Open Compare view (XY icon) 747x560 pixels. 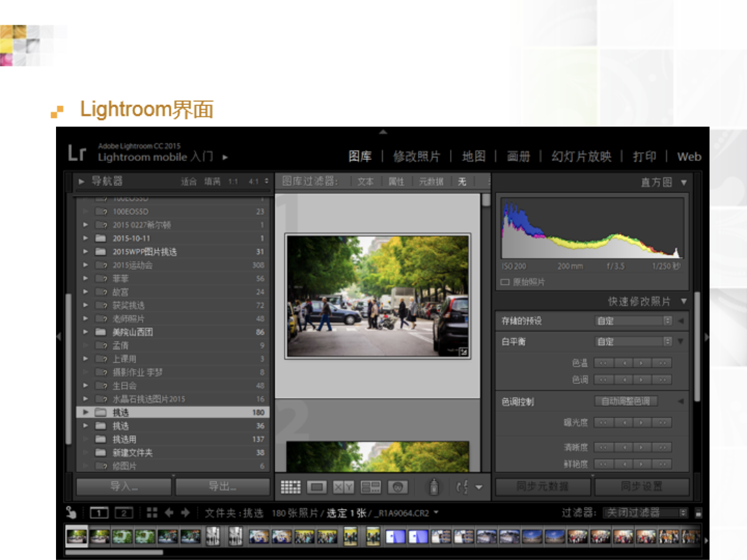click(x=343, y=487)
